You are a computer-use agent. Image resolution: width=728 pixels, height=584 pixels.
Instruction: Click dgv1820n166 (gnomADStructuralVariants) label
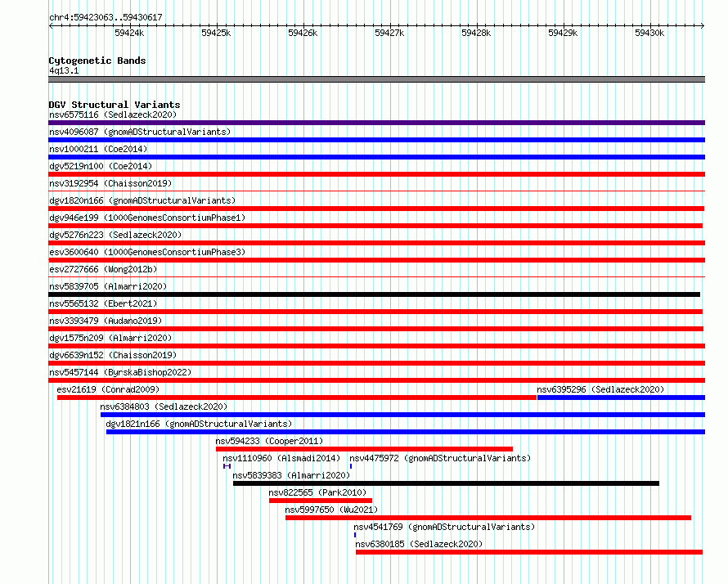click(x=142, y=200)
